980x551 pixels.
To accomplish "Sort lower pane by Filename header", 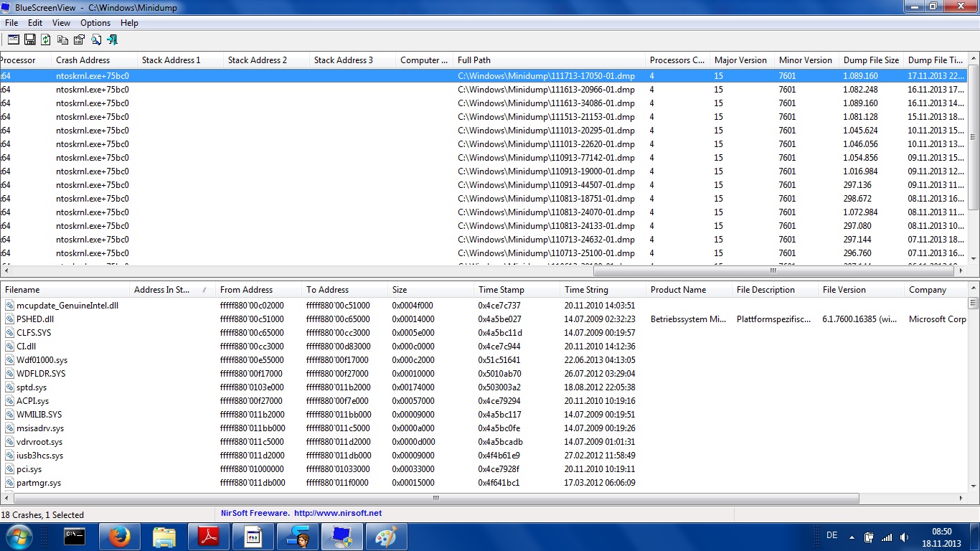I will click(65, 290).
